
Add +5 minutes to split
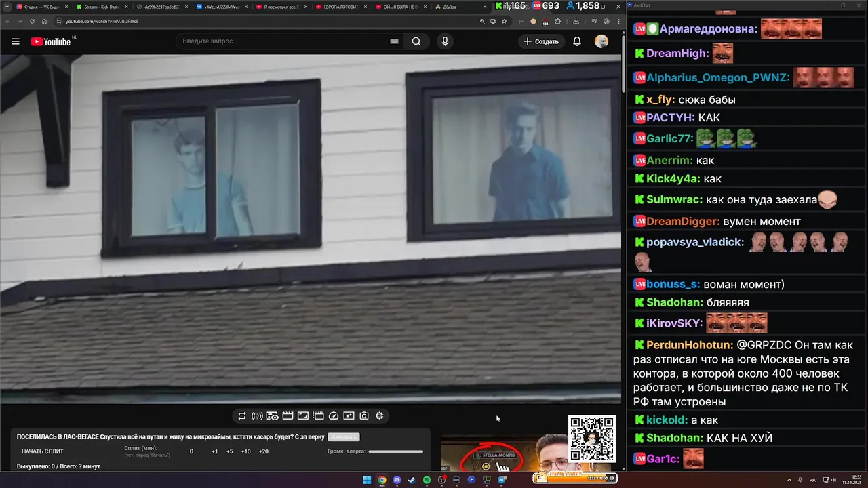click(230, 451)
